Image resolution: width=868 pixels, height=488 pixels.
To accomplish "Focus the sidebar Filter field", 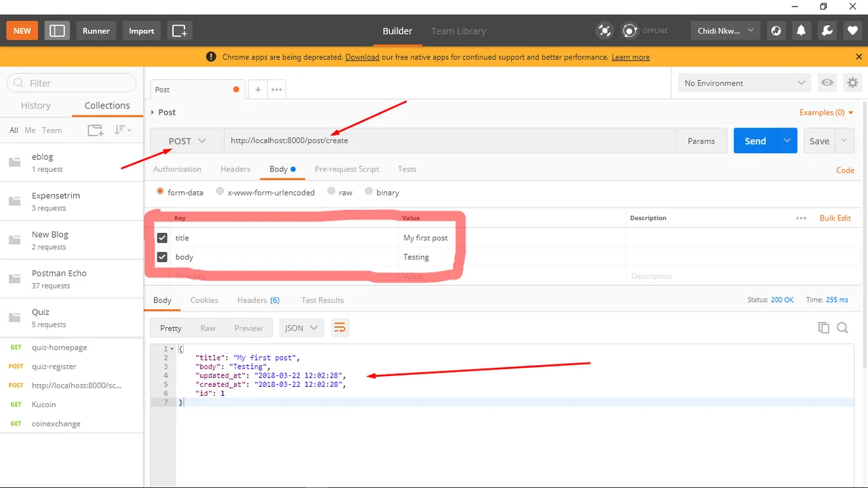I will (72, 83).
